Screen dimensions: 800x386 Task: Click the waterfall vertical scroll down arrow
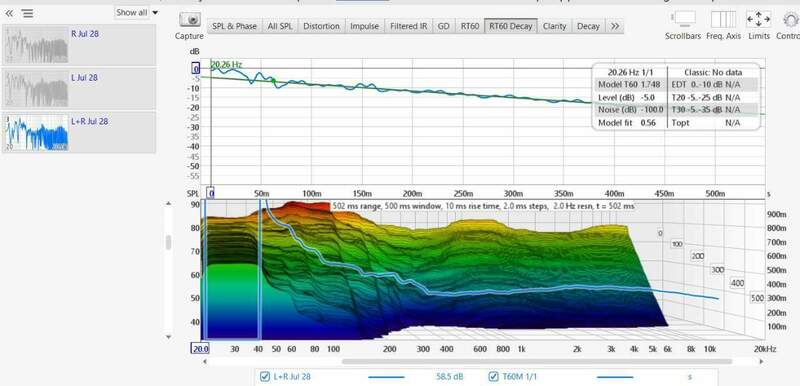point(169,337)
